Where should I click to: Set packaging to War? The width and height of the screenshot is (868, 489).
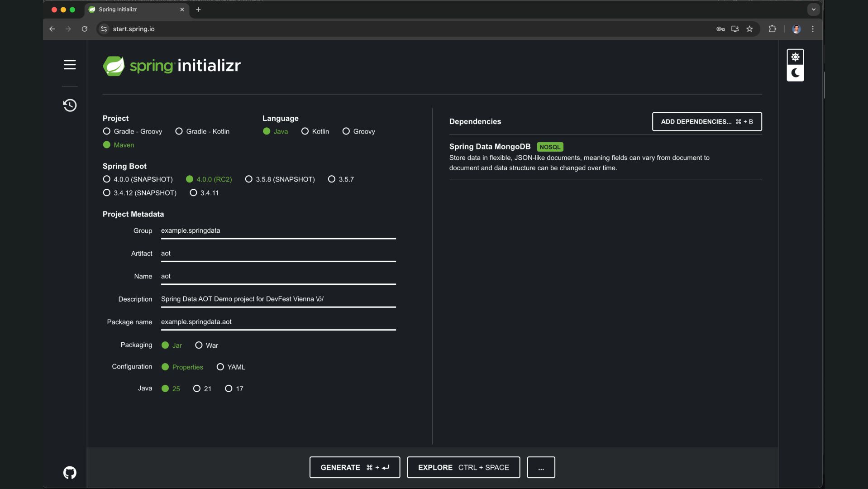199,345
